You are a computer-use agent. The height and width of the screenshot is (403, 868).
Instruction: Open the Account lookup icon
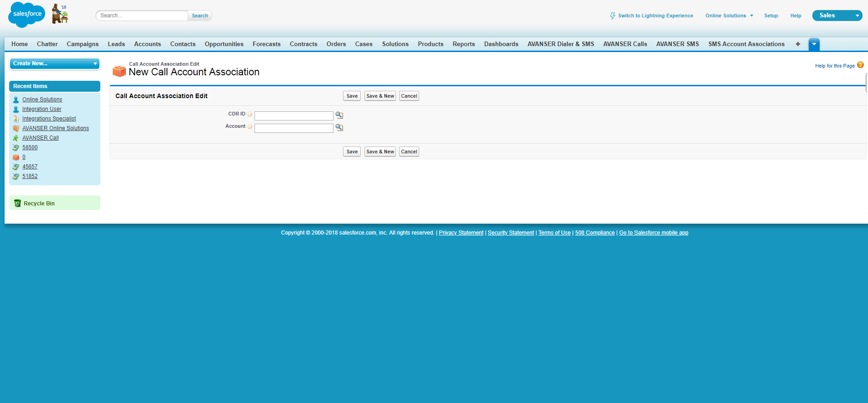[339, 127]
